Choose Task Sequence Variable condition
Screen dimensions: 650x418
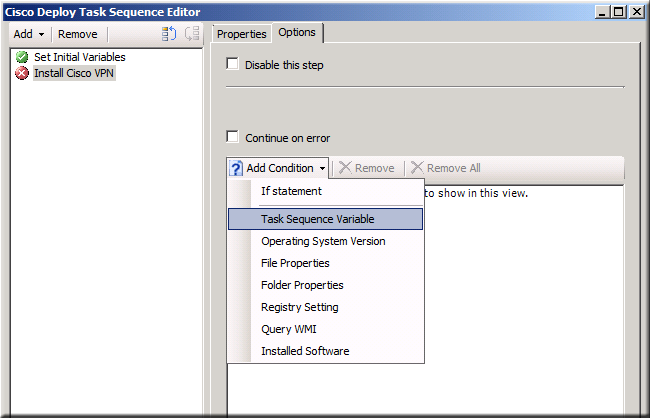click(x=326, y=219)
